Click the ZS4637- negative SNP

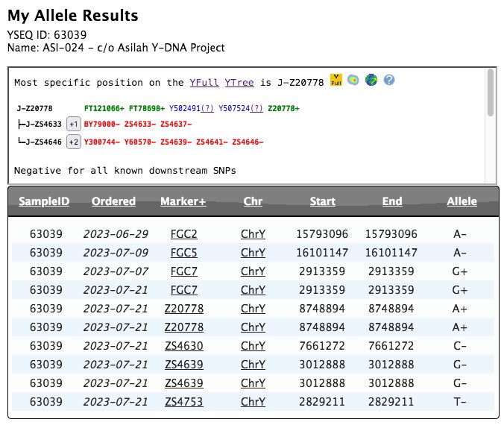(x=176, y=124)
